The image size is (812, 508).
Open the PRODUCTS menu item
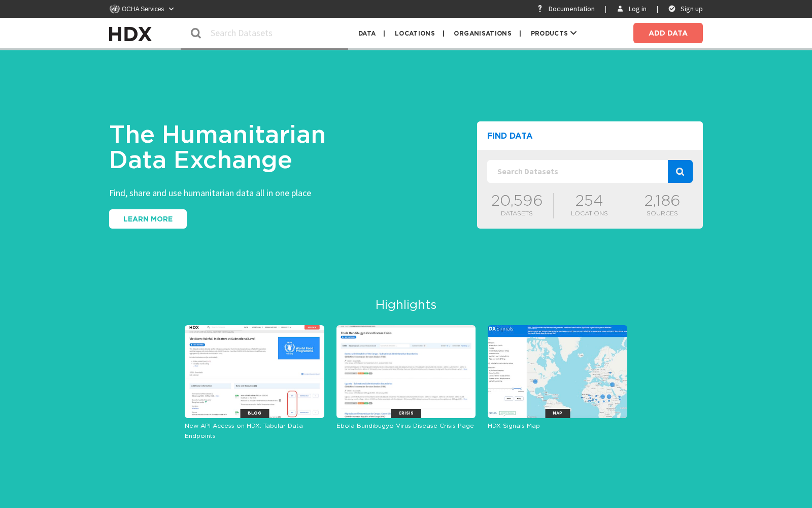549,33
